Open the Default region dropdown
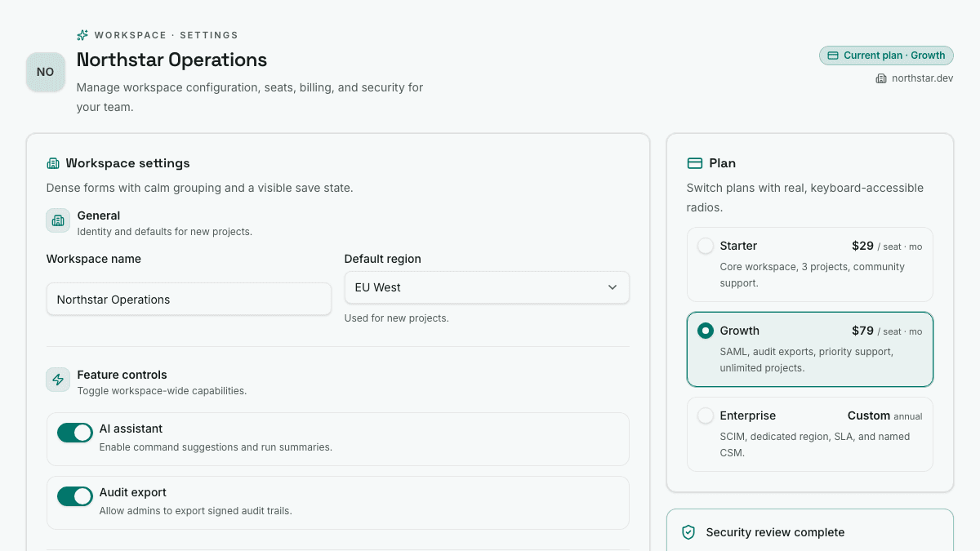The height and width of the screenshot is (551, 980). [487, 287]
